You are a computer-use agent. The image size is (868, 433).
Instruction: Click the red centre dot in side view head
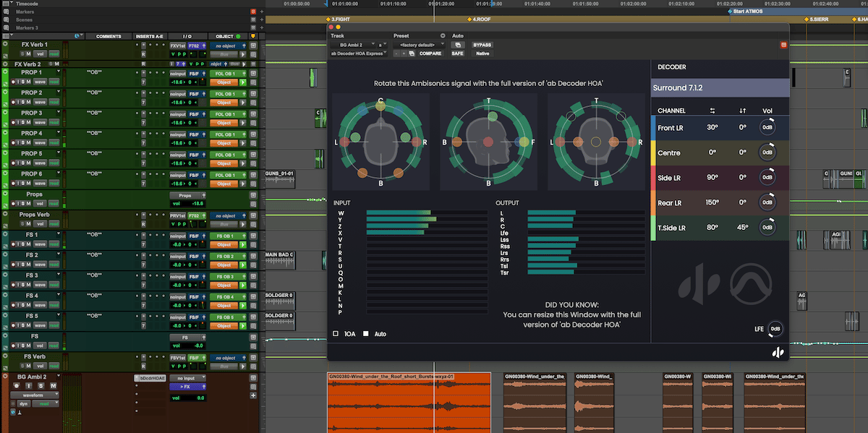coord(488,142)
